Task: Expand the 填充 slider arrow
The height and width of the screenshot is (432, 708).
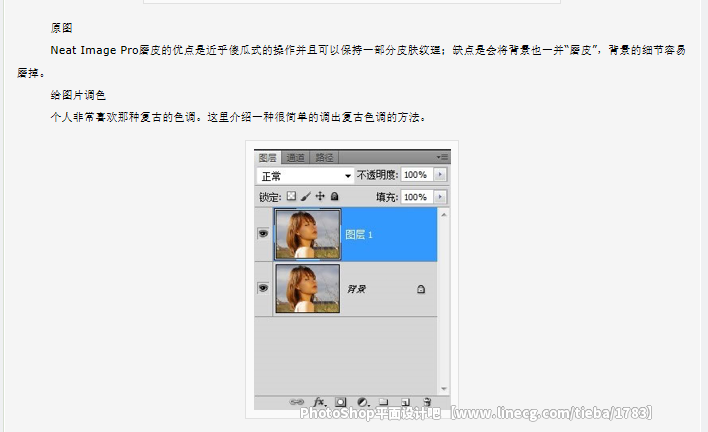Action: (x=440, y=197)
